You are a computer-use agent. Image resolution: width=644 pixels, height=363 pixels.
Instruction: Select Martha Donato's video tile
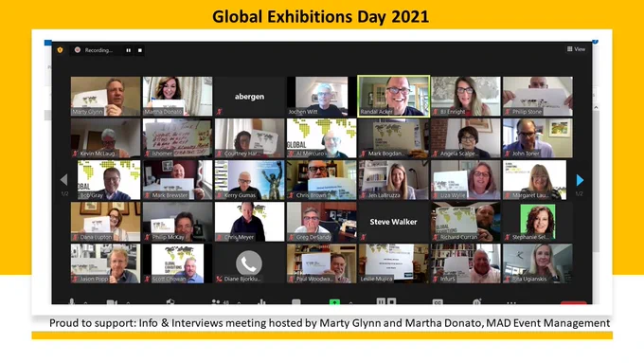tap(177, 96)
